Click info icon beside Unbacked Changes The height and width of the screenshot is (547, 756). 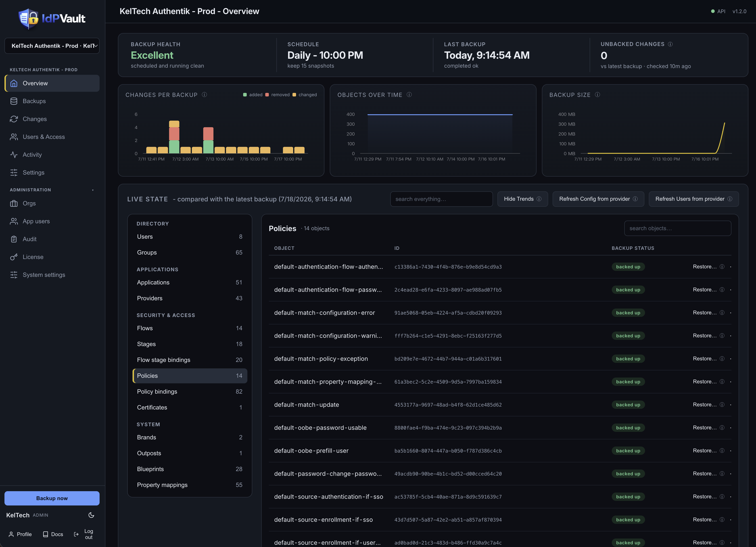pyautogui.click(x=670, y=44)
